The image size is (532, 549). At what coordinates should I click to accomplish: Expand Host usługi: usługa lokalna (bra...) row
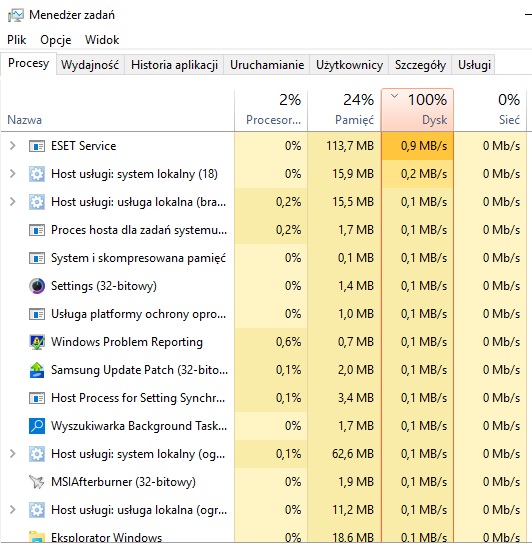click(13, 202)
